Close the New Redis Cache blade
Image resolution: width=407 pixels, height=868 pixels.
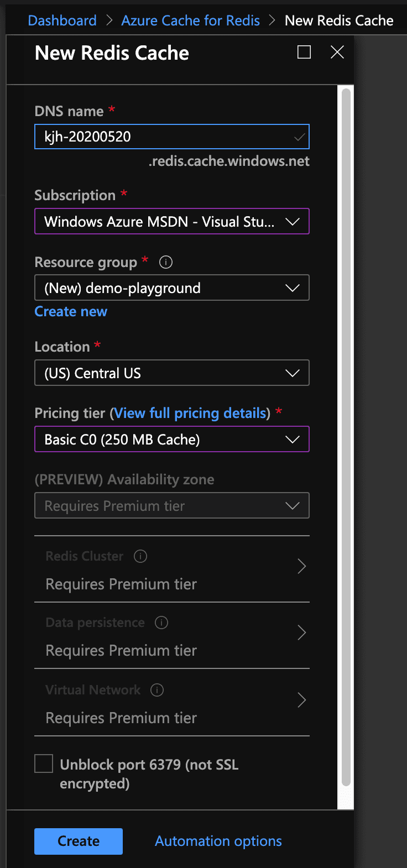tap(337, 52)
